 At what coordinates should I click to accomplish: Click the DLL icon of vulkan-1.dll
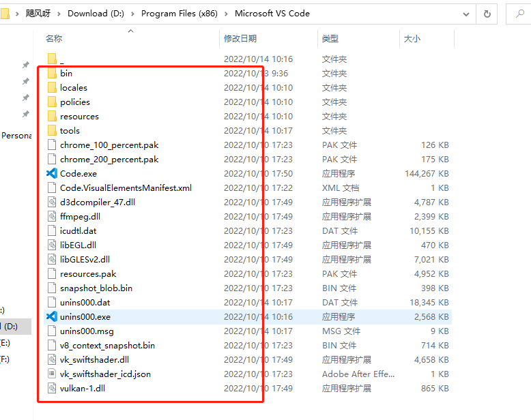52,388
